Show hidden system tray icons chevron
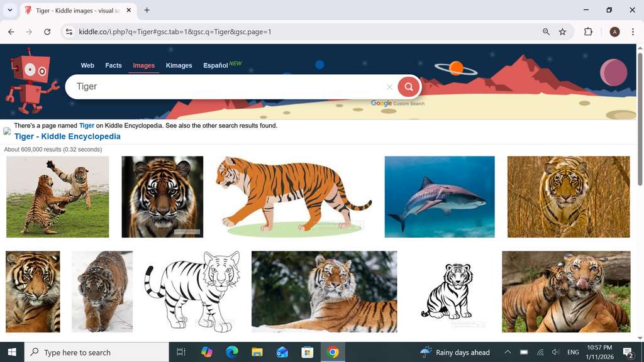The height and width of the screenshot is (362, 644). tap(508, 352)
